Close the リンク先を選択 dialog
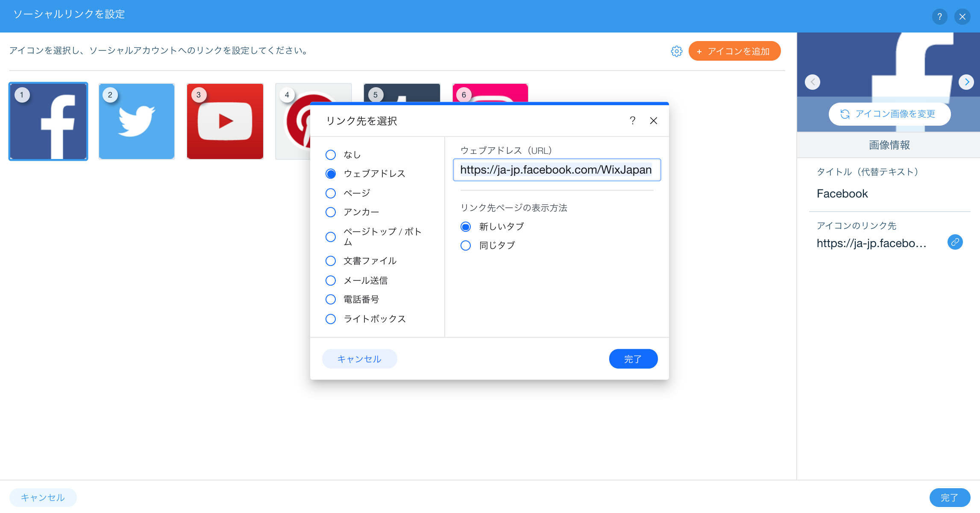980x513 pixels. tap(654, 121)
